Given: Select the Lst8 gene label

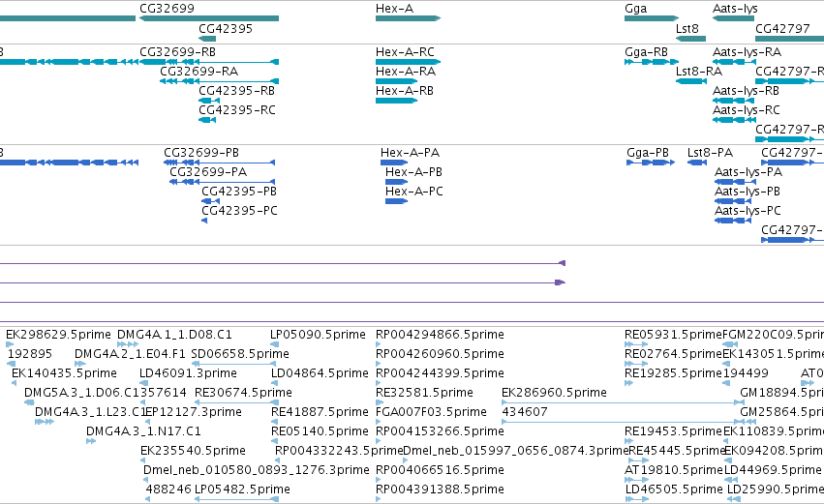Looking at the screenshot, I should click(687, 28).
